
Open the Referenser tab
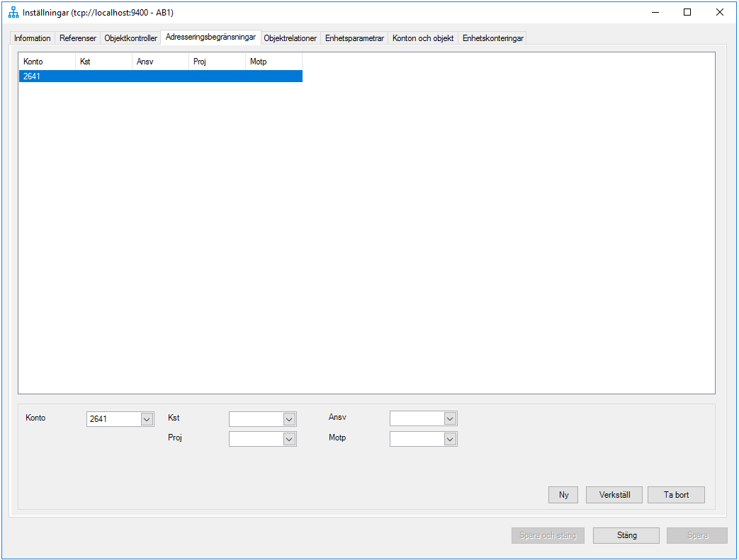click(77, 38)
